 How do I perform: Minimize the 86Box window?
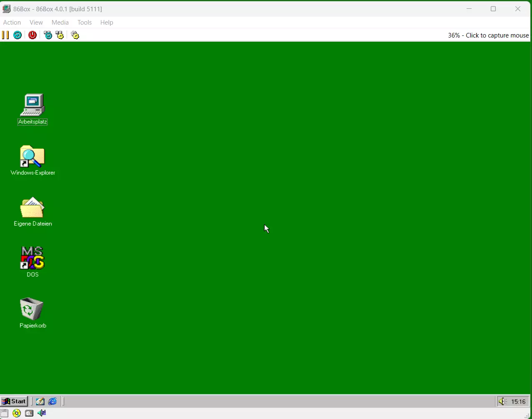(x=469, y=9)
